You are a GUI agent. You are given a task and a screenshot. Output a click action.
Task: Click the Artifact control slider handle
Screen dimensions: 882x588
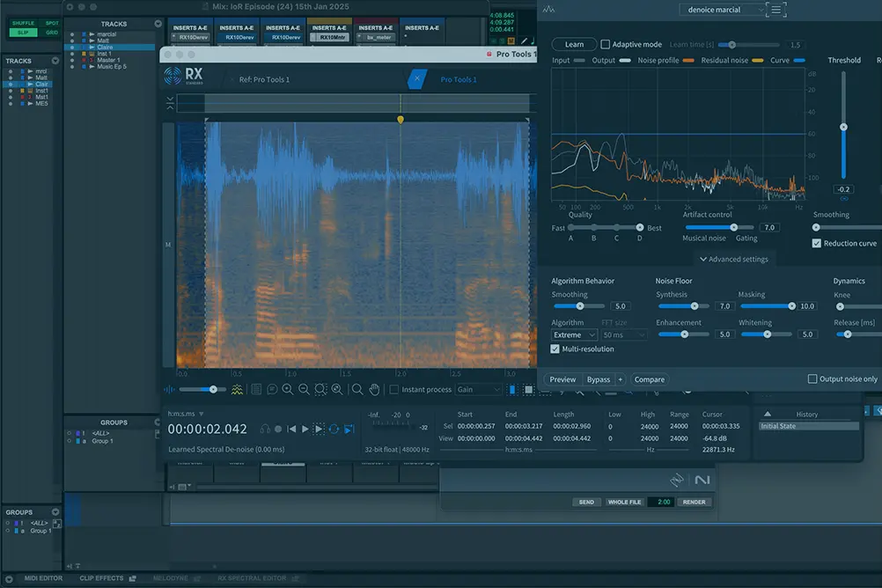pyautogui.click(x=733, y=227)
